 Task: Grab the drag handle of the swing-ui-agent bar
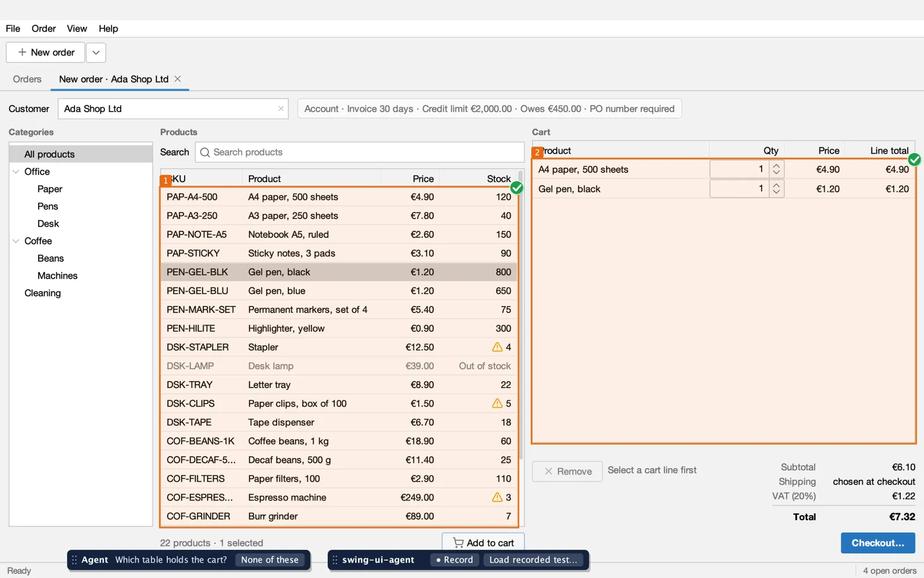pyautogui.click(x=334, y=560)
